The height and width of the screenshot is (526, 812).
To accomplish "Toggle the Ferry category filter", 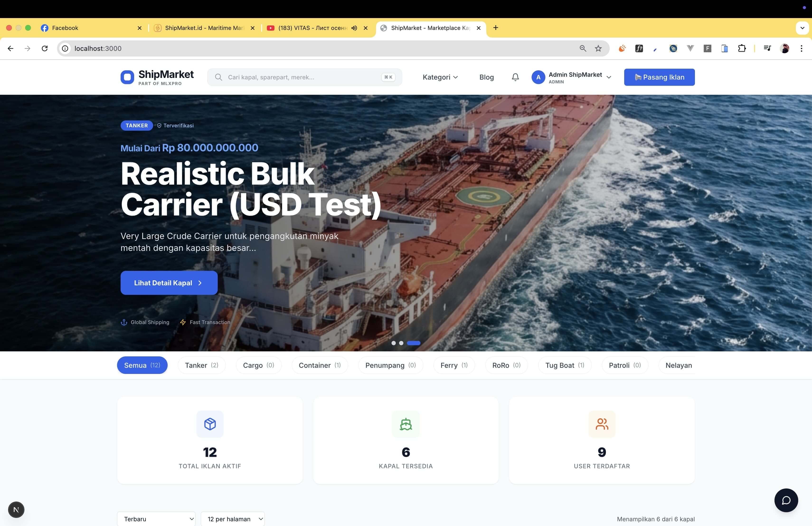I will [454, 365].
